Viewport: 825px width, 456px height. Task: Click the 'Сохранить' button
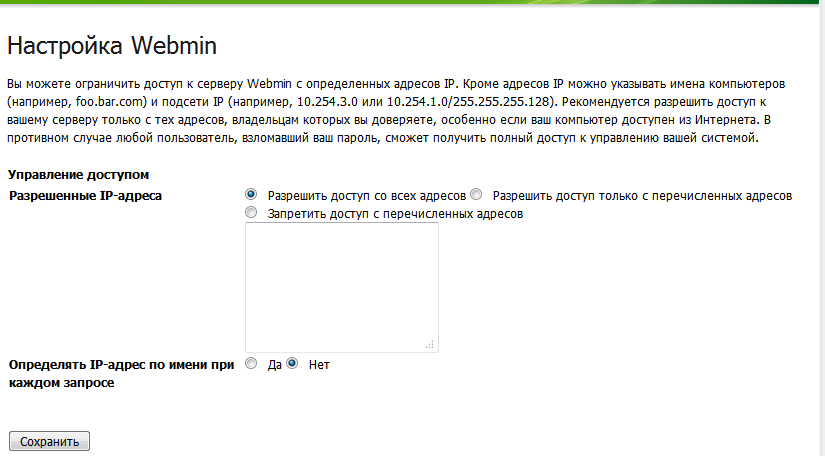pyautogui.click(x=49, y=441)
